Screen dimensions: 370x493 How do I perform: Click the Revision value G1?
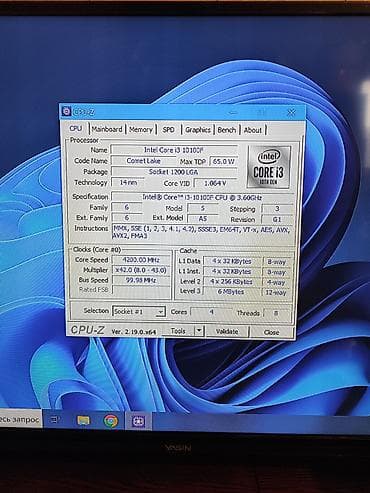[x=277, y=219]
